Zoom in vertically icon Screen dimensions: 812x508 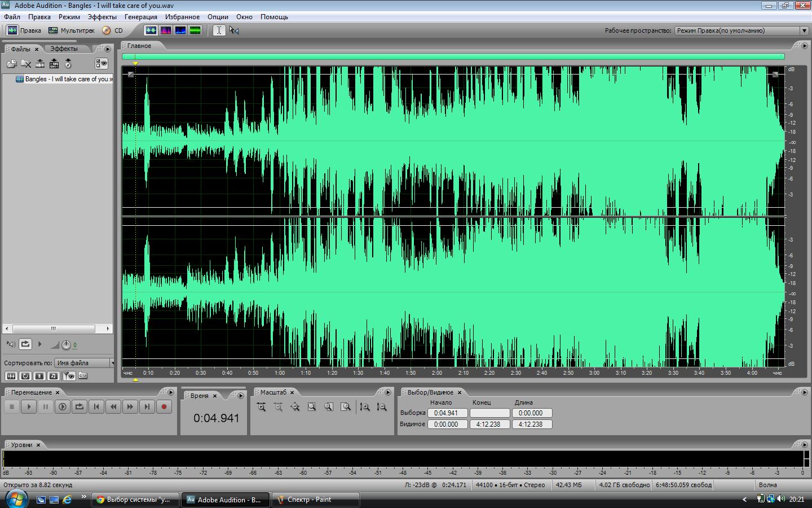365,407
